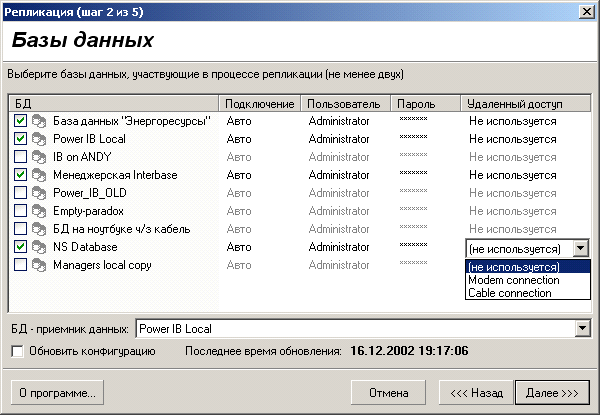Viewport: 600px width, 415px height.
Task: Click БД - приемник данных combo box field
Action: pyautogui.click(x=363, y=329)
